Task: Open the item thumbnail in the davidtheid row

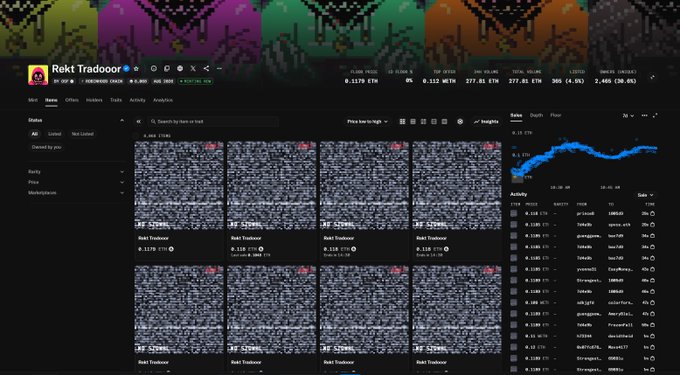Action: click(x=514, y=336)
